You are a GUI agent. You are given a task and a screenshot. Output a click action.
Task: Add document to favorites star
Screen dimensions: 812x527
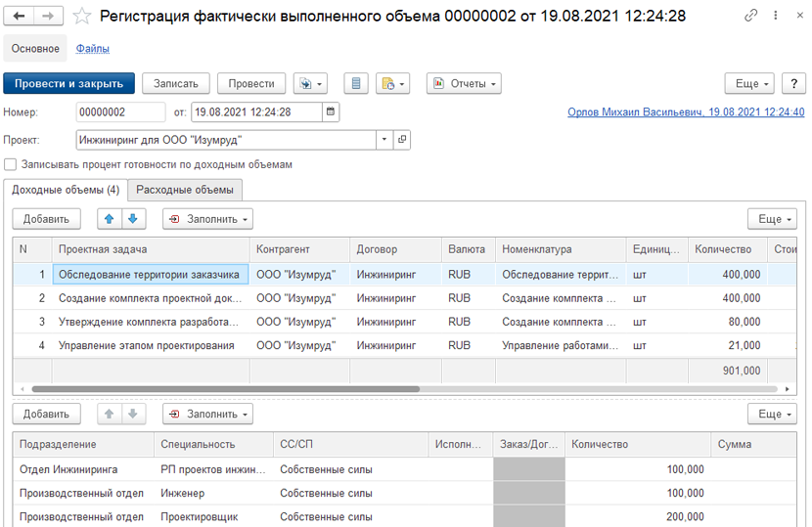click(81, 16)
